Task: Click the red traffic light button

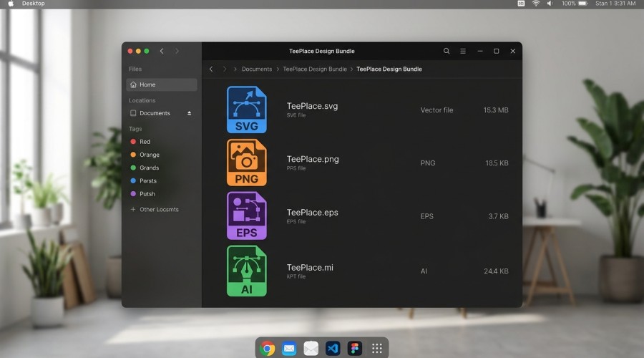Action: 130,51
